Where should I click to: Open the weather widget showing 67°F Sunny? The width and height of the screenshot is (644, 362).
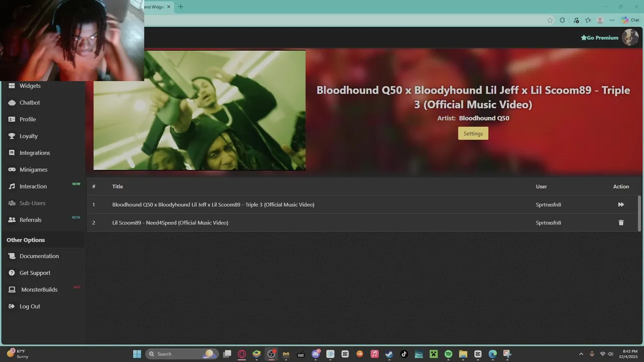pyautogui.click(x=18, y=354)
